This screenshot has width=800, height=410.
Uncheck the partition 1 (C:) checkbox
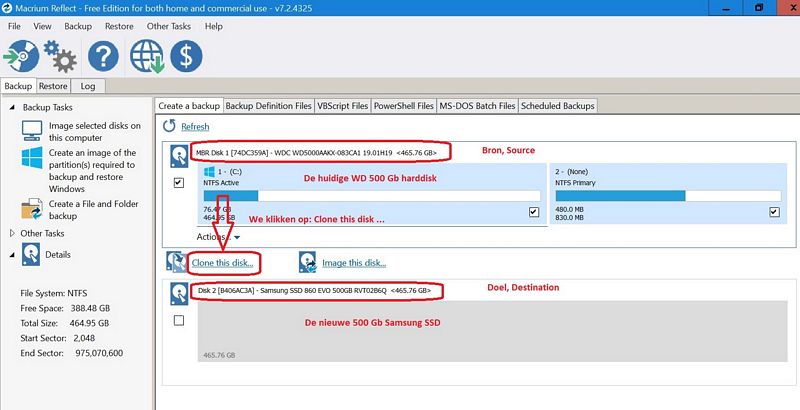534,212
